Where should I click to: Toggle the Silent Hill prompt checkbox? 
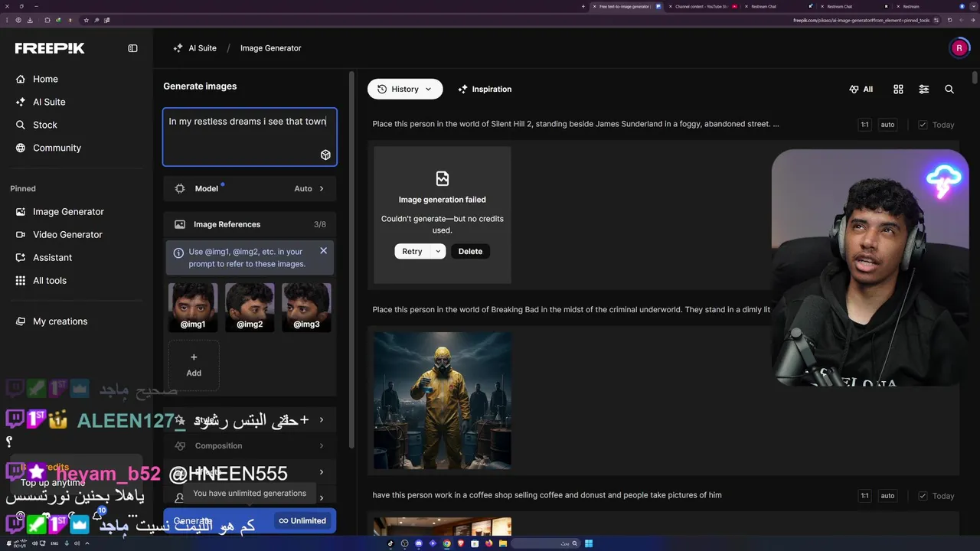click(x=923, y=125)
